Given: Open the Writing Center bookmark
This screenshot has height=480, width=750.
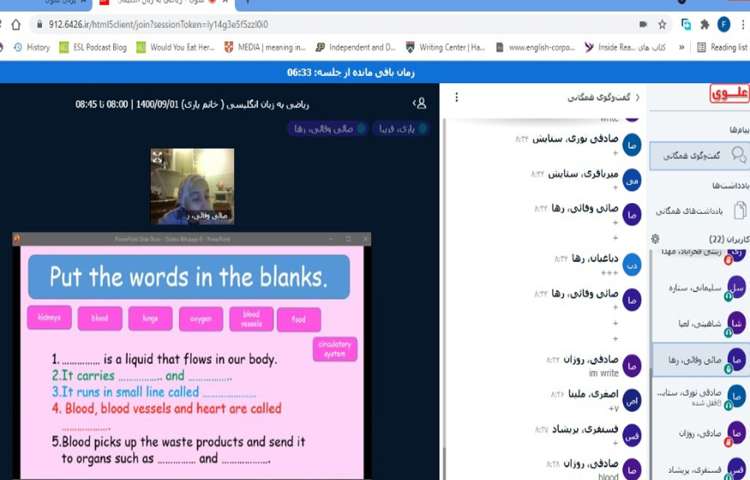Looking at the screenshot, I should coord(445,47).
